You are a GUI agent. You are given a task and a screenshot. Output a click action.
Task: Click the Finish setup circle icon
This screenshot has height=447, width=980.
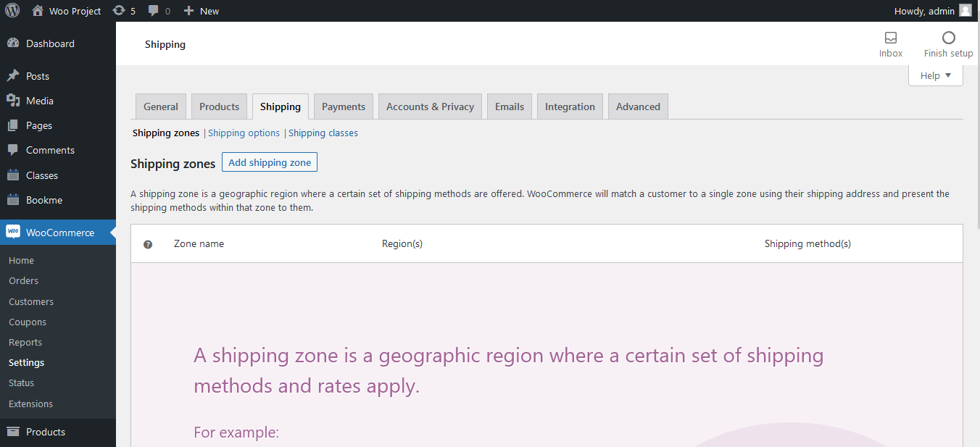[948, 38]
